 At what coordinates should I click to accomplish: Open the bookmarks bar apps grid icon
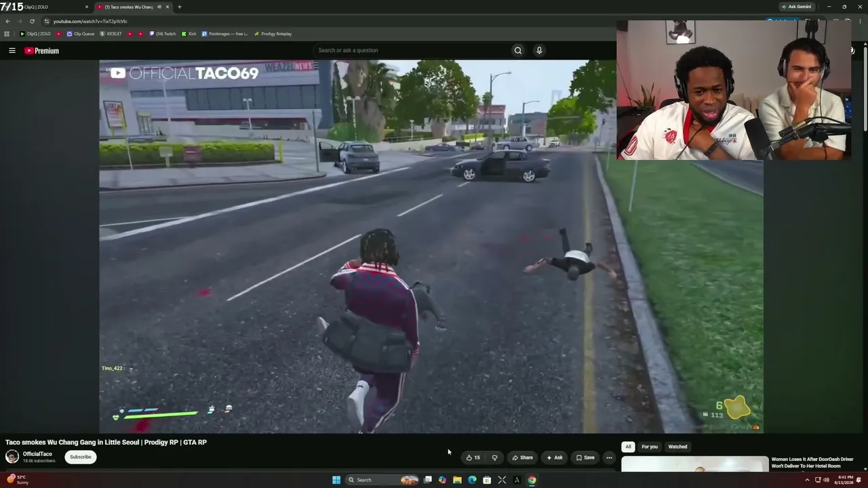(x=7, y=34)
